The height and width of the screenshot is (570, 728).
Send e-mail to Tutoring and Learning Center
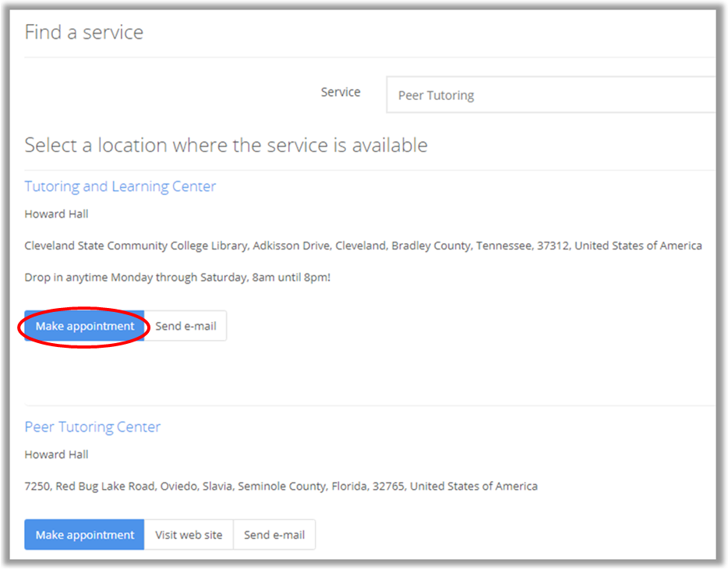pos(186,326)
